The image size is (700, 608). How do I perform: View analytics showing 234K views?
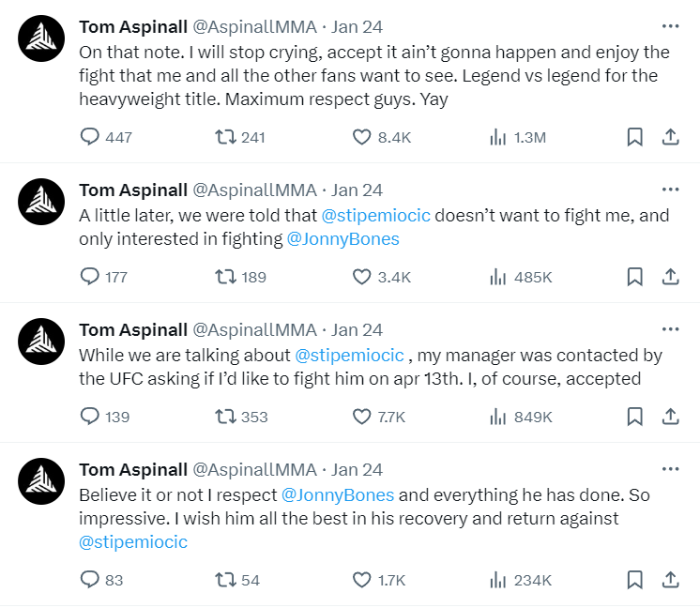click(498, 580)
